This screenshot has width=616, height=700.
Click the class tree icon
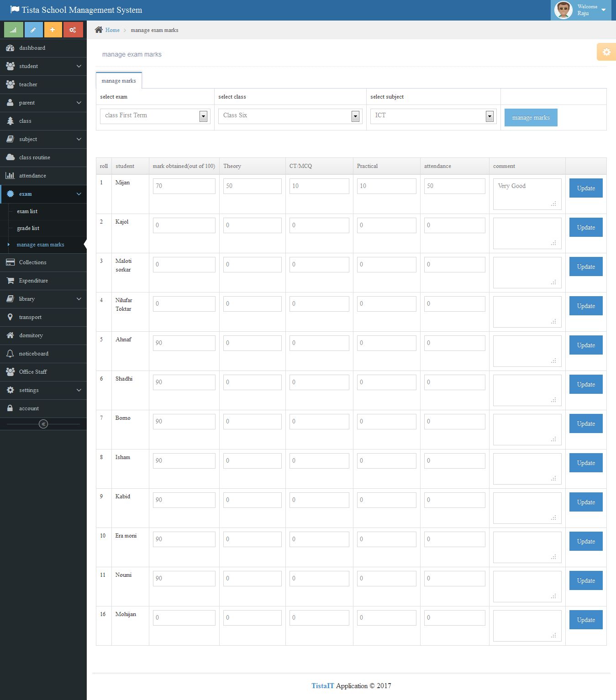click(x=10, y=121)
